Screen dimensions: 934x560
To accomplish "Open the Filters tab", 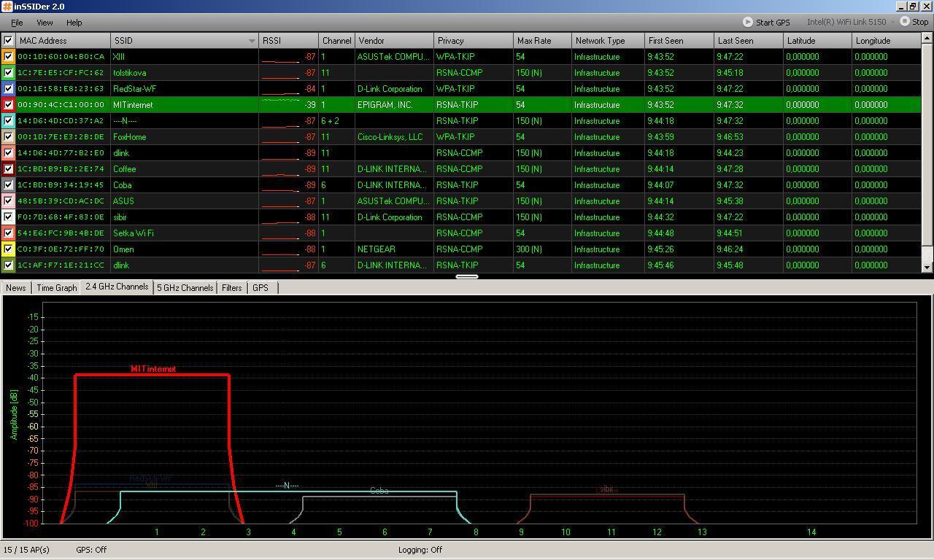I will click(x=231, y=288).
